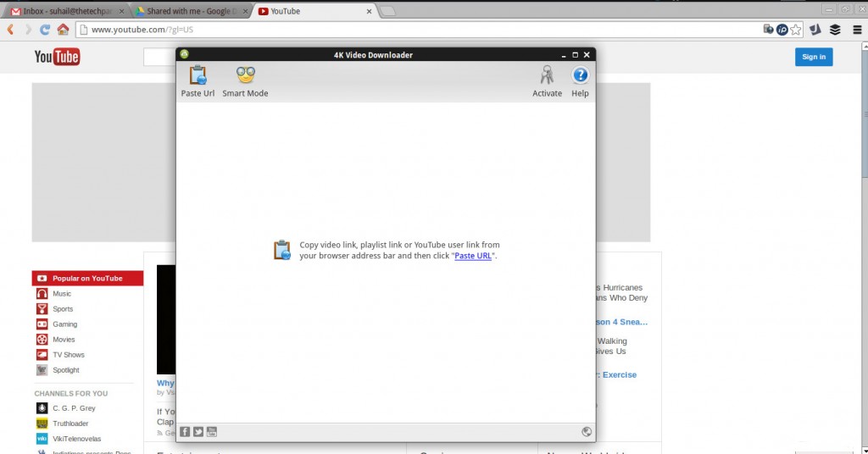The width and height of the screenshot is (868, 454).
Task: Click the camera extension icon in address bar
Action: [x=768, y=30]
